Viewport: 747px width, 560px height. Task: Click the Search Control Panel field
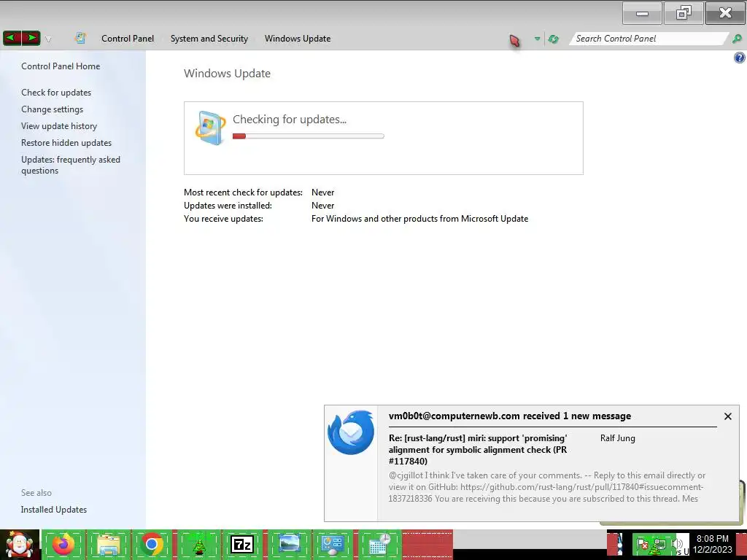(x=649, y=39)
